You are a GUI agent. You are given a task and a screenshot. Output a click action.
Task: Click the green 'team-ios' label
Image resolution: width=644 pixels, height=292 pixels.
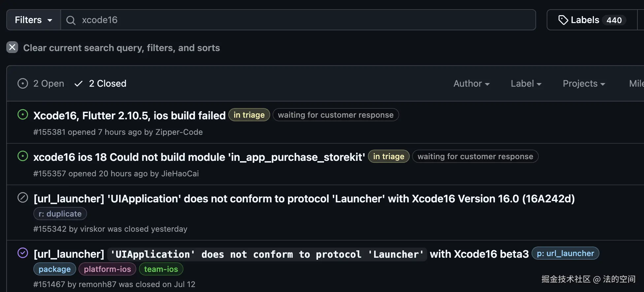(161, 269)
